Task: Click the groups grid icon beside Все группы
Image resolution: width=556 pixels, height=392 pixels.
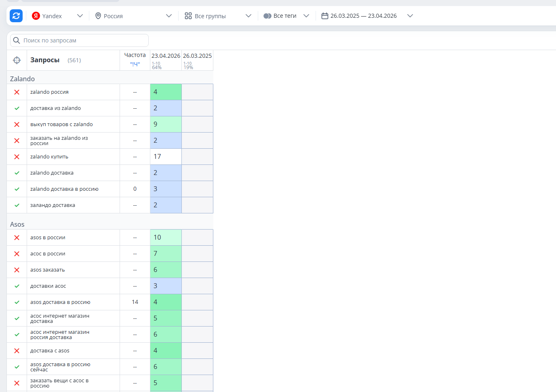Action: (x=188, y=16)
